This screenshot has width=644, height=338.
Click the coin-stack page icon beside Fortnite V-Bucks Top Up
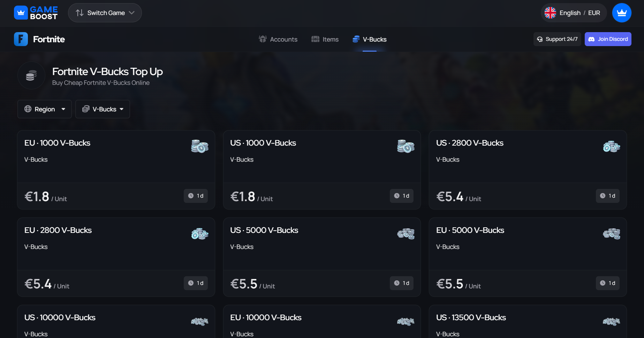(31, 75)
